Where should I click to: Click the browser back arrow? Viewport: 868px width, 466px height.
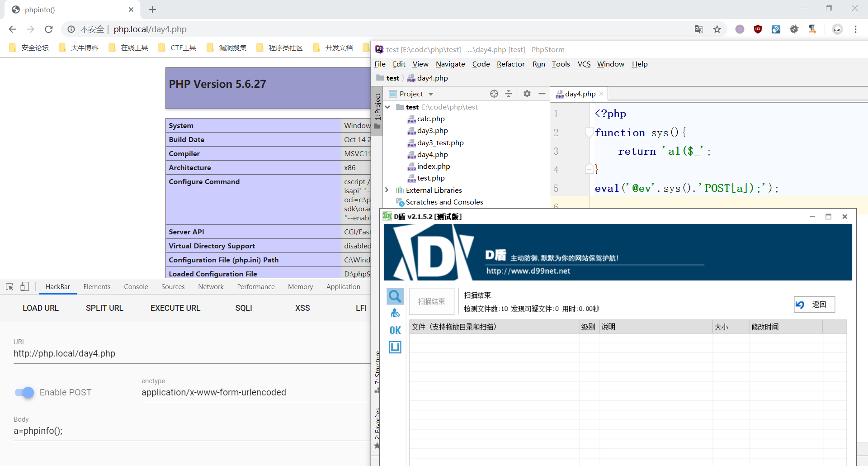12,29
